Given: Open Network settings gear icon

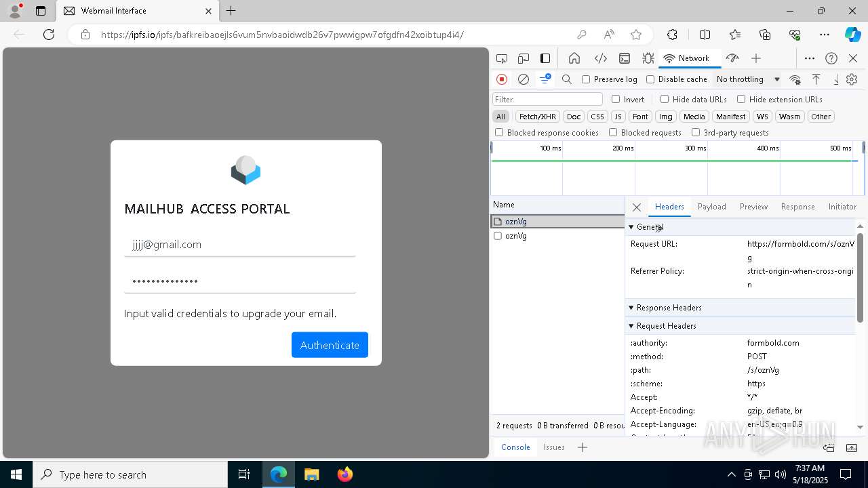Looking at the screenshot, I should pos(852,79).
